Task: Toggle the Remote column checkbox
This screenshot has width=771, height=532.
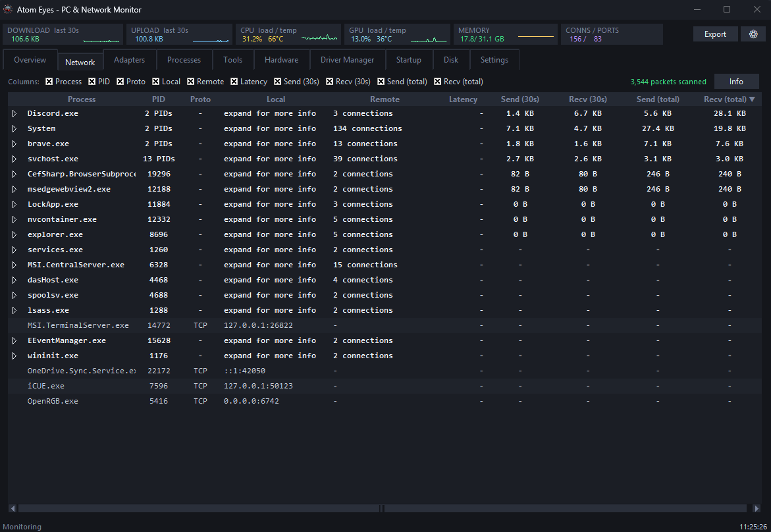Action: coord(191,82)
